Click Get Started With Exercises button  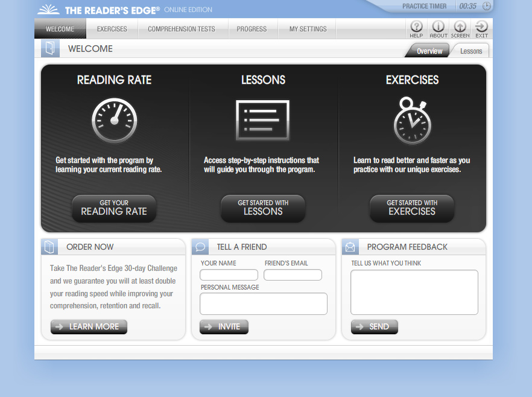point(412,208)
